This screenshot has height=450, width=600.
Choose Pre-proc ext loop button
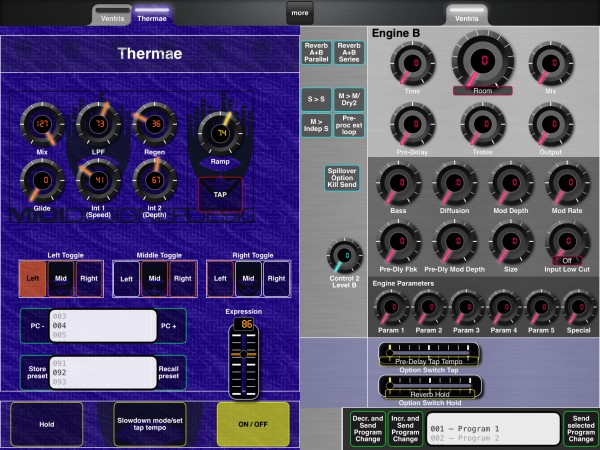coord(349,125)
